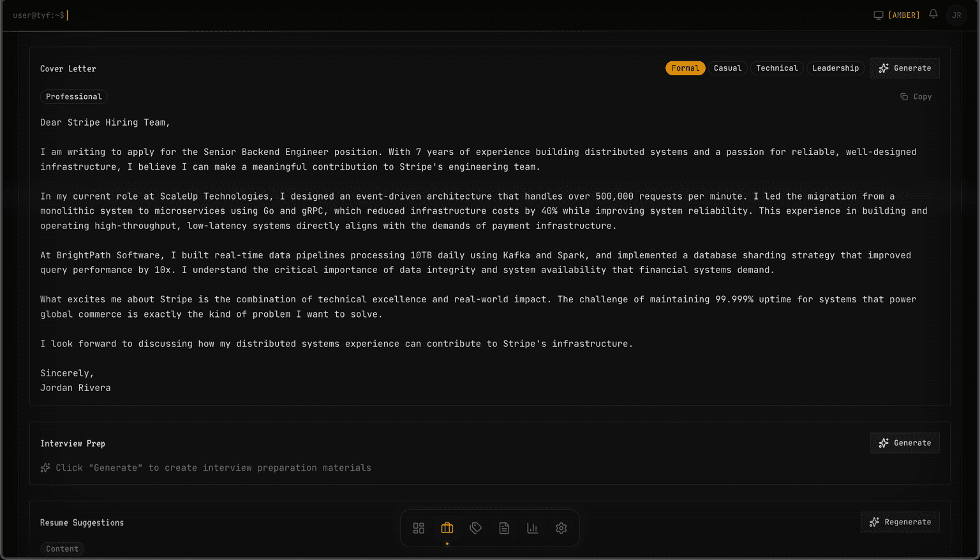Select the Formal tone option
The width and height of the screenshot is (980, 560).
(x=685, y=68)
